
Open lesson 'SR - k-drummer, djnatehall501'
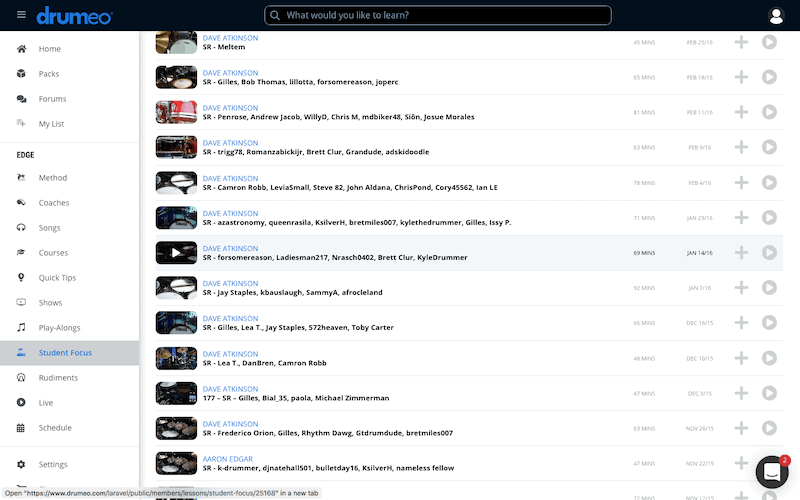(328, 468)
